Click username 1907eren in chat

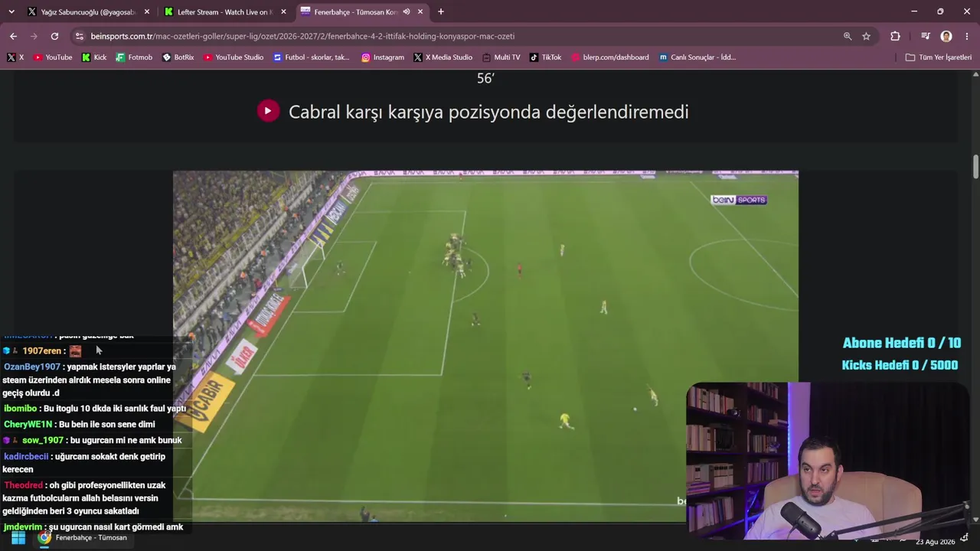41,351
